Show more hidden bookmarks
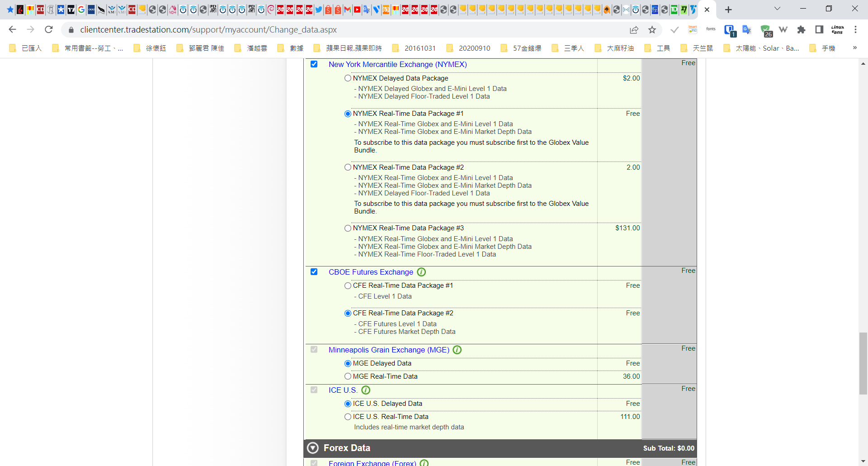This screenshot has width=868, height=466. pyautogui.click(x=855, y=48)
